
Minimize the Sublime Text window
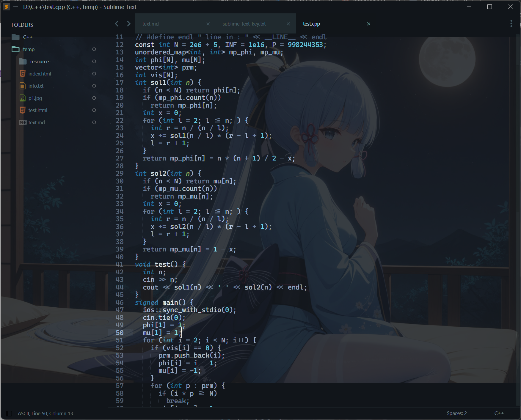pos(469,7)
